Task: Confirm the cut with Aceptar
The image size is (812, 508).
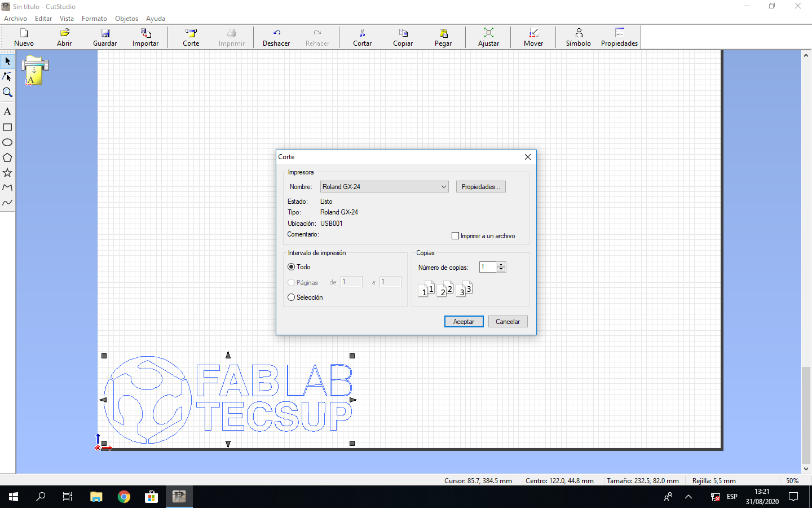Action: [464, 322]
